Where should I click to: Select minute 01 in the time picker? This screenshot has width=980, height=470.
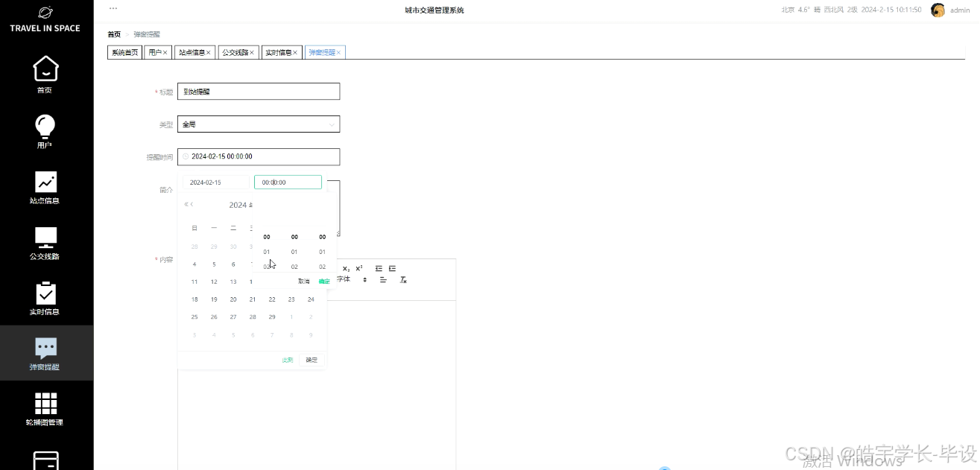pos(294,252)
